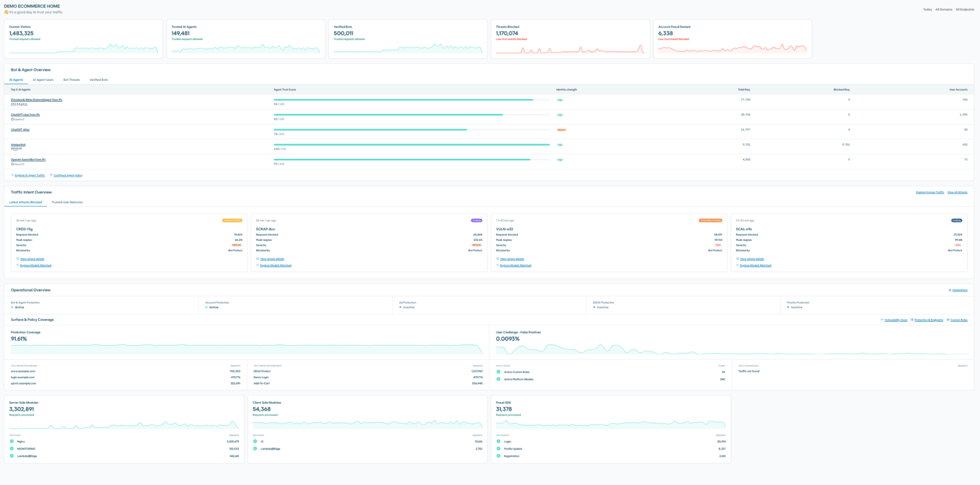Click the green check beside MONITORING
This screenshot has width=980, height=485.
pos(12,449)
